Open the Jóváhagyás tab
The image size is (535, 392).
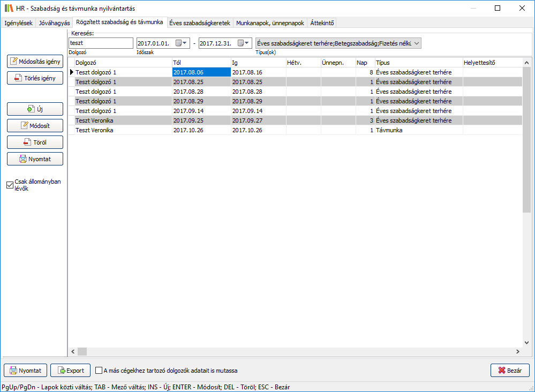(x=54, y=23)
